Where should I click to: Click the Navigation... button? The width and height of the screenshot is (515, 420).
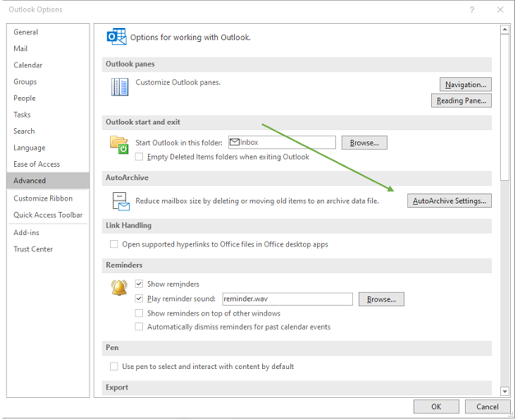[466, 85]
